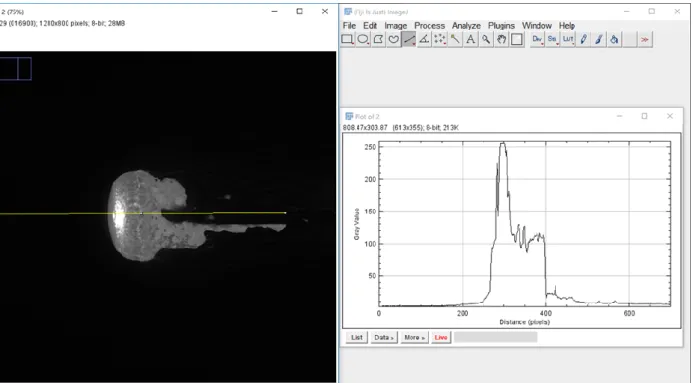Close the Plot of 2 window

click(670, 116)
